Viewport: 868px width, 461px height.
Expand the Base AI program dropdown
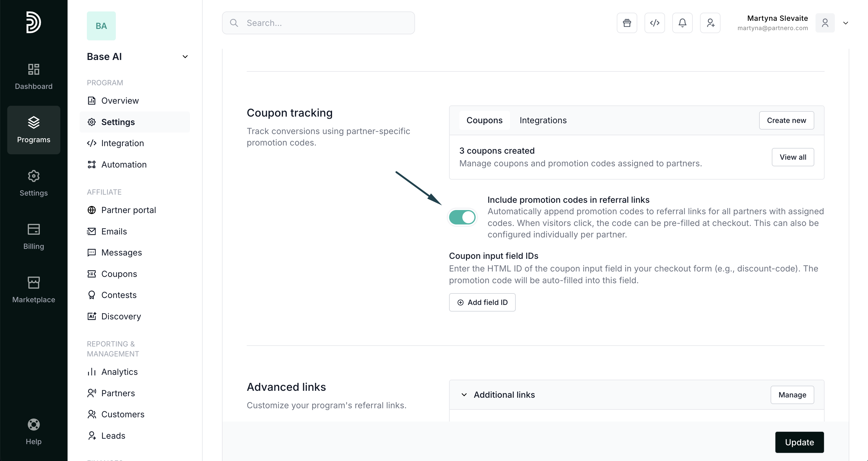(185, 57)
